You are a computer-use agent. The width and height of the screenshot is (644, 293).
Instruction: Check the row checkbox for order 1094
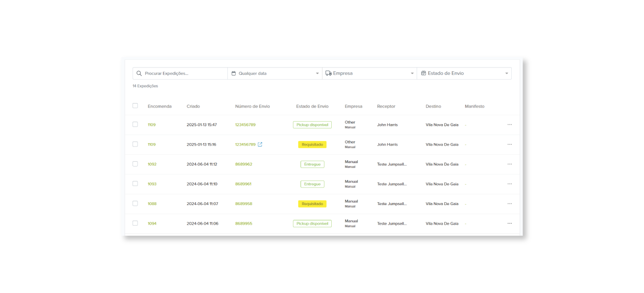135,223
